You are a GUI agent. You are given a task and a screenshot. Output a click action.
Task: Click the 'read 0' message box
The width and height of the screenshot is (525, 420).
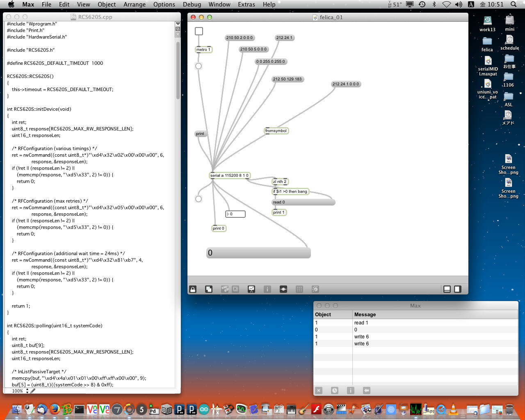click(x=304, y=202)
